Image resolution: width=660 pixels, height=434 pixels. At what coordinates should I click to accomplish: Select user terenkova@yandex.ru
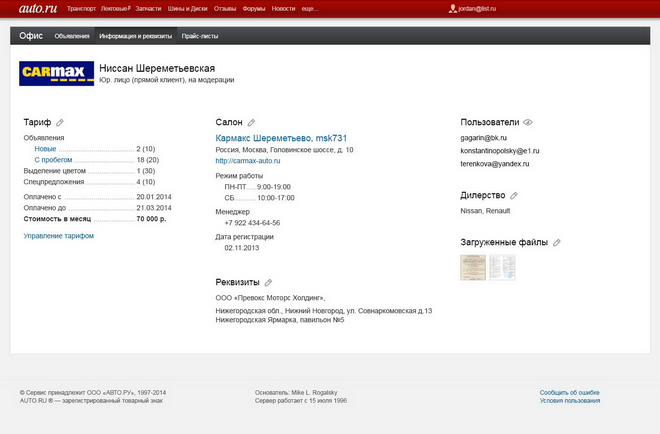pos(495,164)
